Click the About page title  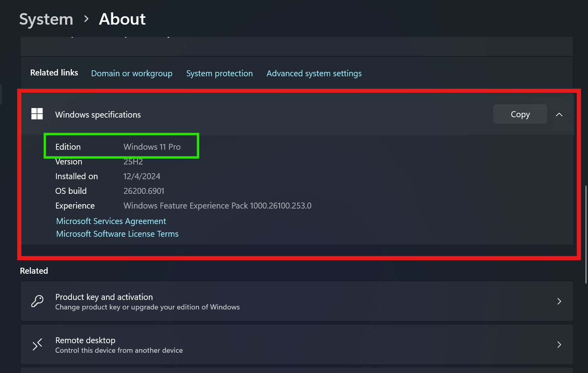click(122, 19)
